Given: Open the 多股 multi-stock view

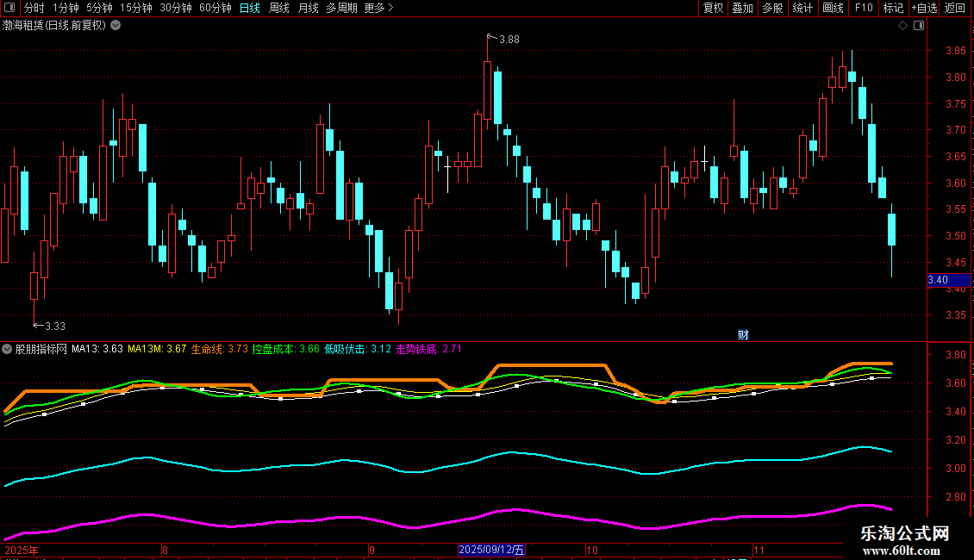Looking at the screenshot, I should point(772,8).
